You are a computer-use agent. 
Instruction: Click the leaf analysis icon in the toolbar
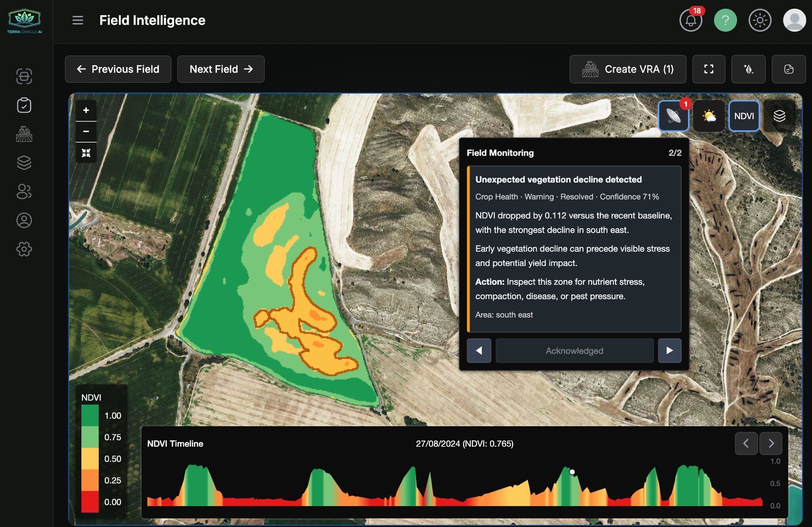(749, 69)
